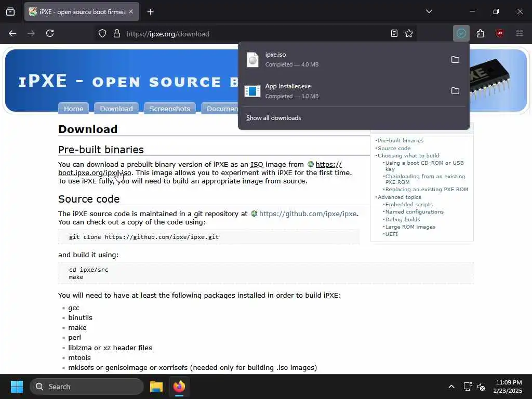Image resolution: width=532 pixels, height=399 pixels.
Task: Go back to the previous page
Action: (12, 33)
